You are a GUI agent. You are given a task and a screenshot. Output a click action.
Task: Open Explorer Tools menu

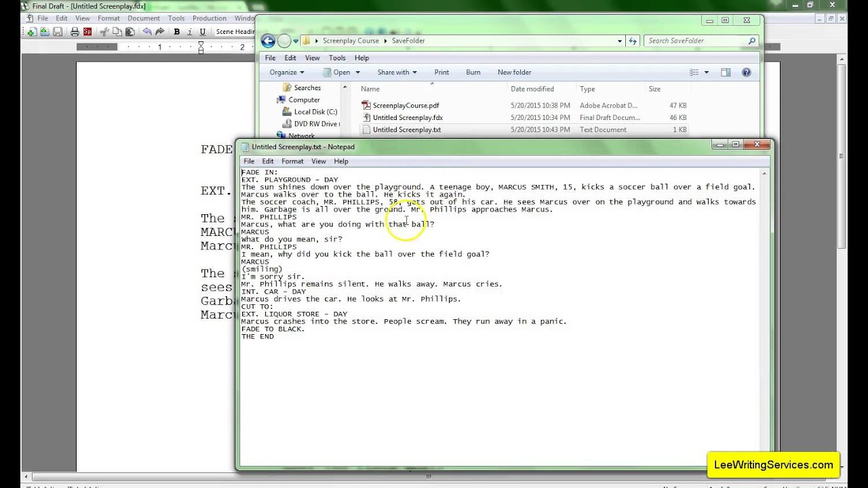(x=337, y=58)
